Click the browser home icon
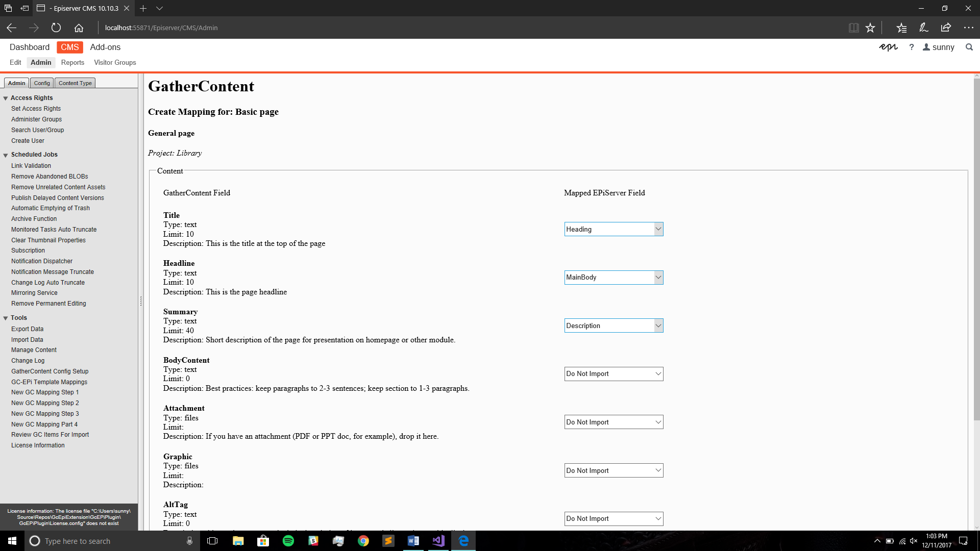980x551 pixels. pos(79,28)
